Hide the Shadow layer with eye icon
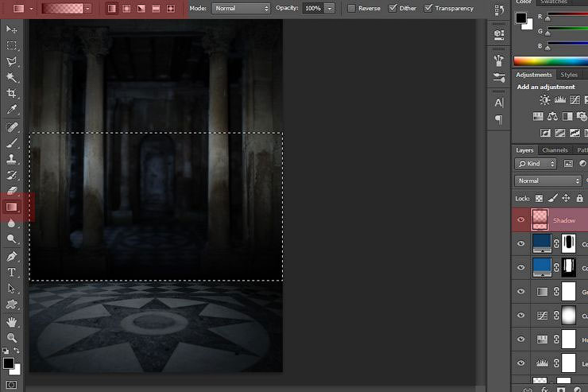 [x=521, y=219]
